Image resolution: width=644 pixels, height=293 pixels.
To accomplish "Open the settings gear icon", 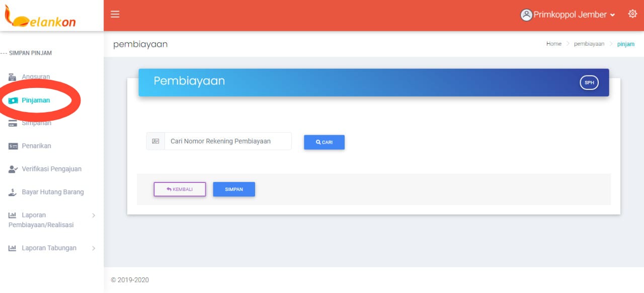I will point(632,14).
